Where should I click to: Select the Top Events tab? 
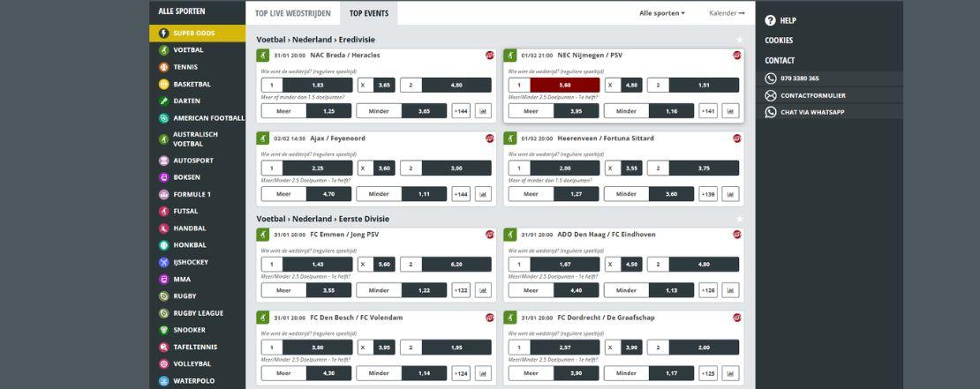click(x=369, y=13)
